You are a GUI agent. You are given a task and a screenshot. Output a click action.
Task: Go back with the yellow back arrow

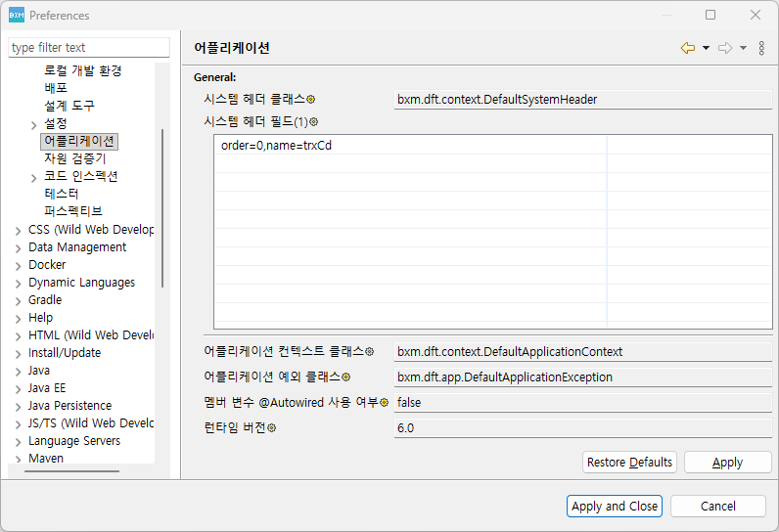(x=688, y=48)
